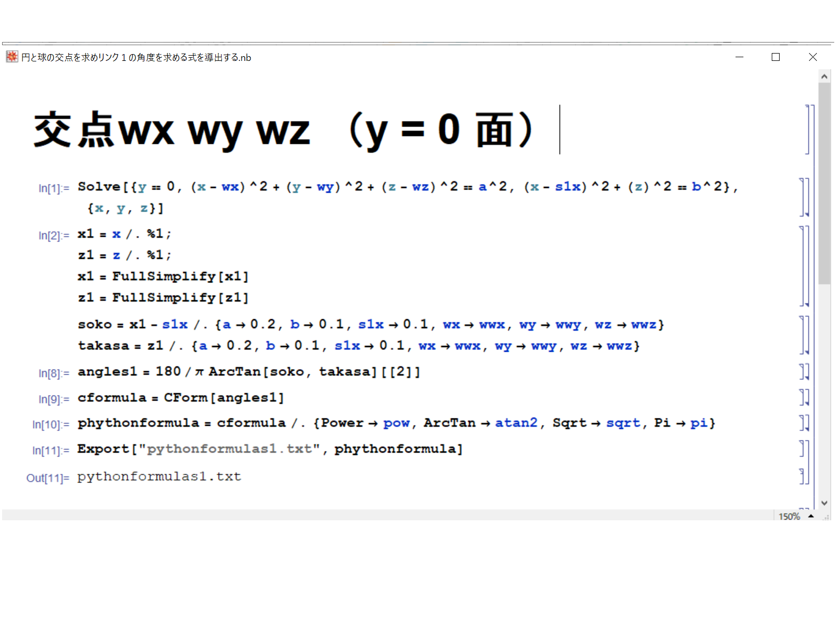840x630 pixels.
Task: Select the In[10] phythonformula cell bracket
Action: point(805,423)
